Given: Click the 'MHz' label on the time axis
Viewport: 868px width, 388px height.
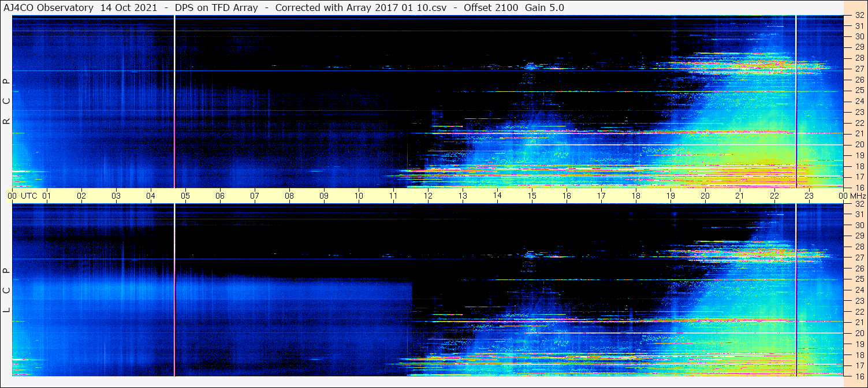Looking at the screenshot, I should 858,196.
